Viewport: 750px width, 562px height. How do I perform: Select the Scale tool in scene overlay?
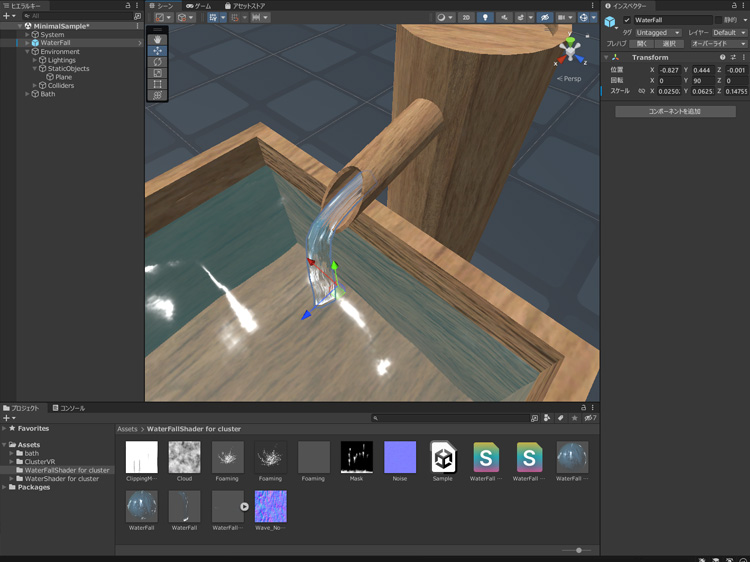click(158, 73)
